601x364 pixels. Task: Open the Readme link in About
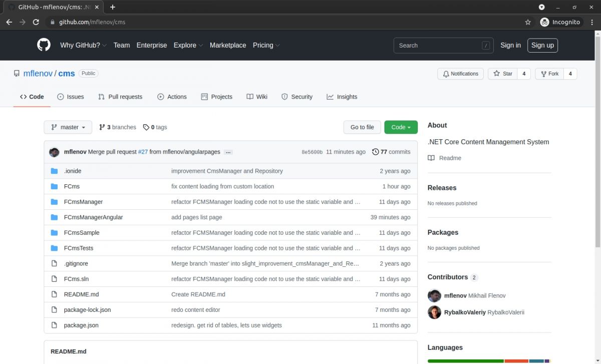[x=445, y=158]
